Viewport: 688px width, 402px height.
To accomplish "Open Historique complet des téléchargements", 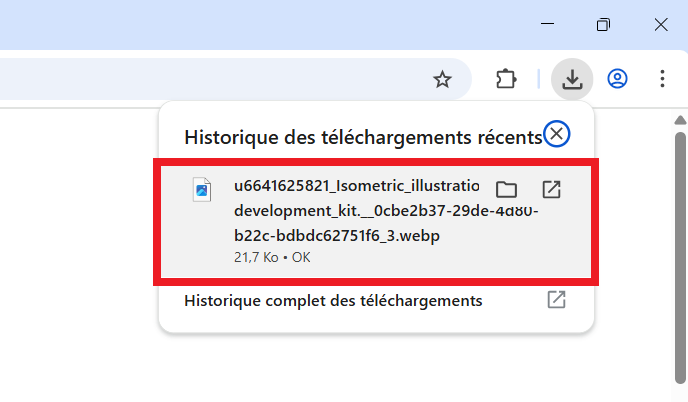I will (334, 300).
